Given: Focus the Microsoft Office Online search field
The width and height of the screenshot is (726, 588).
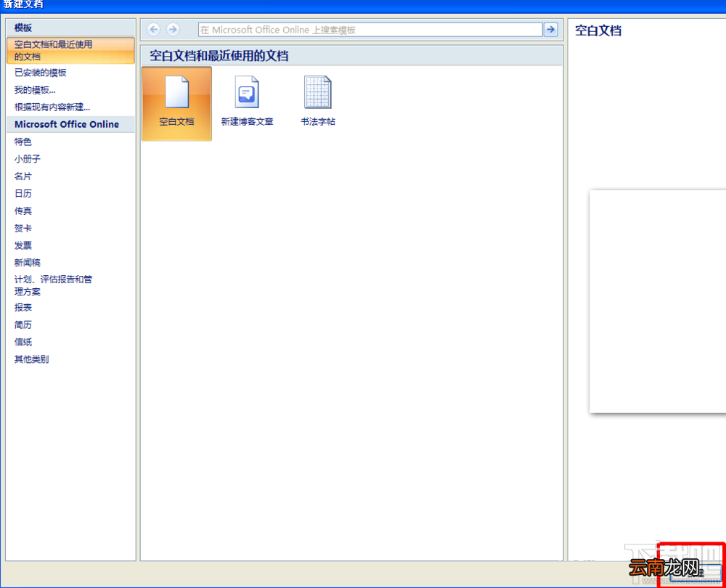Looking at the screenshot, I should (x=370, y=30).
